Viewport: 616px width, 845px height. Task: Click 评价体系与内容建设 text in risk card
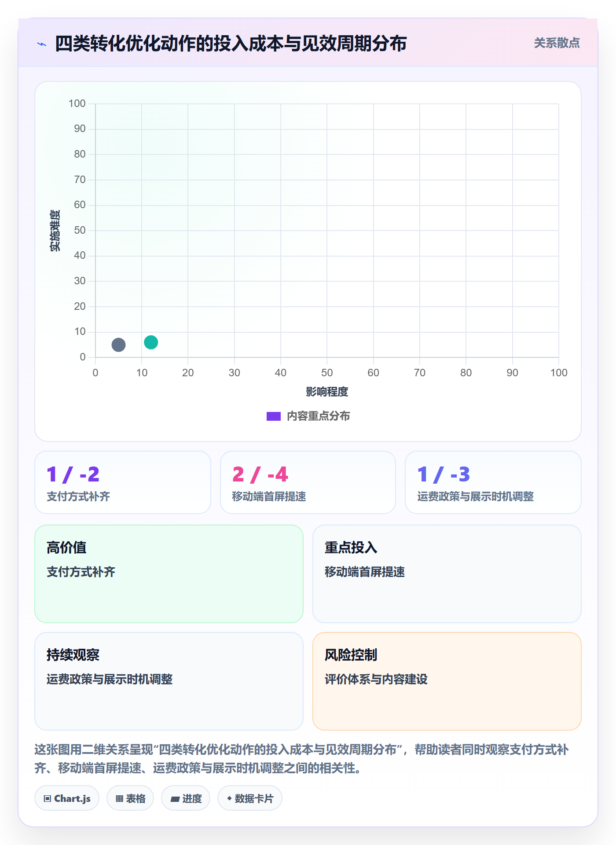point(376,679)
